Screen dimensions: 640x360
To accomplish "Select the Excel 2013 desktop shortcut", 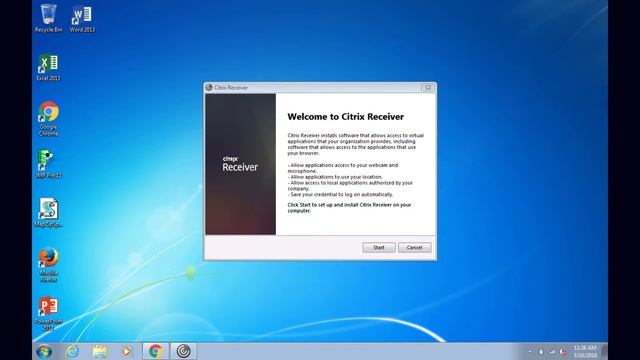I will coord(48,67).
